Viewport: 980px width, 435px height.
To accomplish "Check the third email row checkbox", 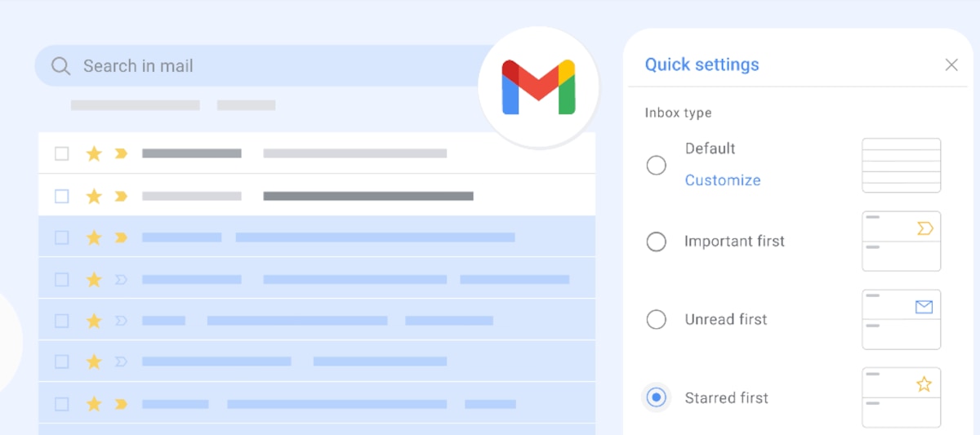I will coord(62,237).
